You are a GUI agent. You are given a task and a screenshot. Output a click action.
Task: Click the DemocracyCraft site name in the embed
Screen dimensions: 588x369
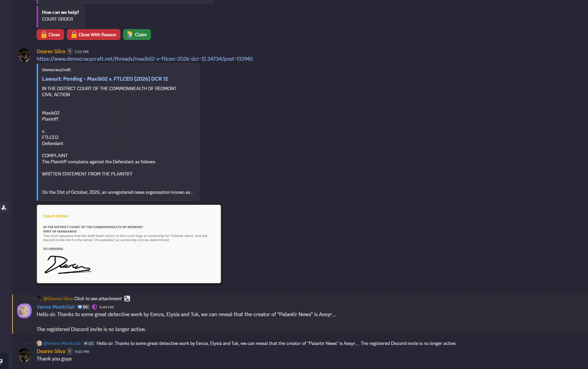pyautogui.click(x=56, y=70)
